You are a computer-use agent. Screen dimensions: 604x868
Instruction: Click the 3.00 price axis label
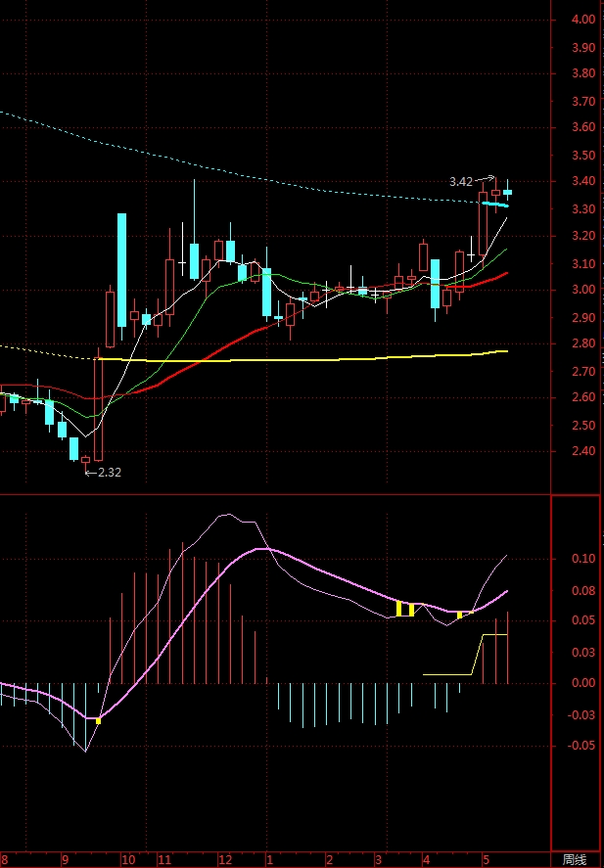point(583,290)
